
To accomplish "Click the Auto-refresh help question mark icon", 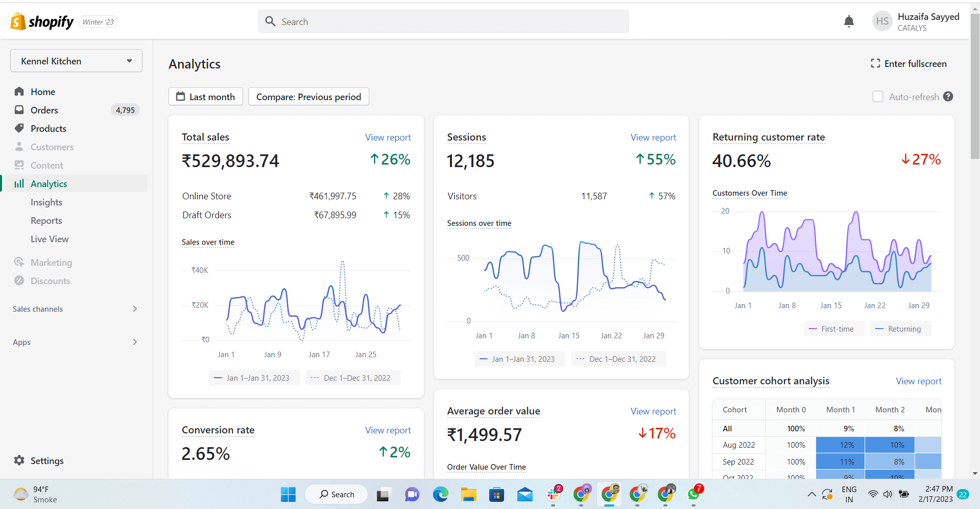I will click(948, 97).
